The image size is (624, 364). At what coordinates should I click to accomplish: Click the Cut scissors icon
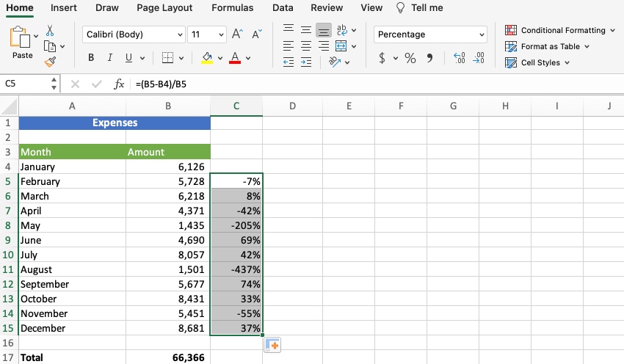pyautogui.click(x=50, y=31)
